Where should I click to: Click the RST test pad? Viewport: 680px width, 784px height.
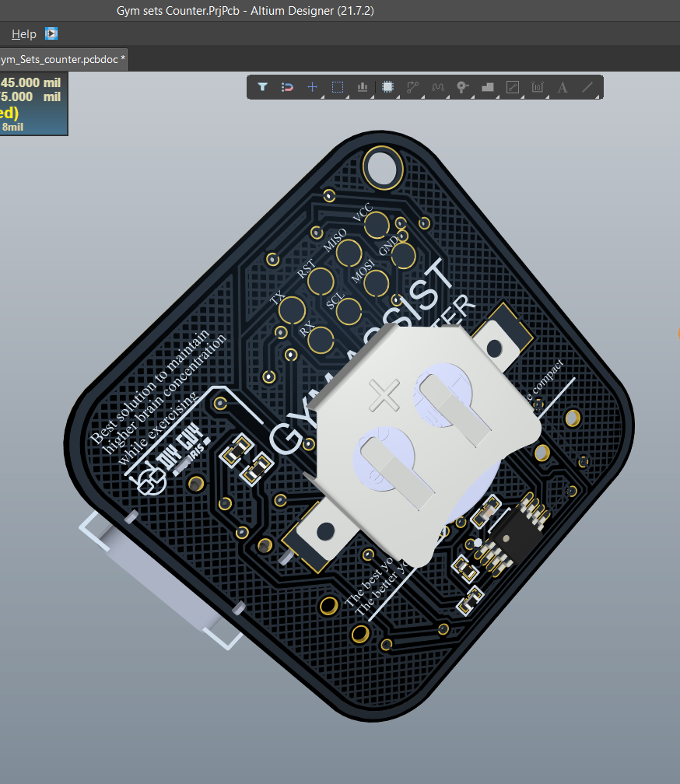pos(321,281)
